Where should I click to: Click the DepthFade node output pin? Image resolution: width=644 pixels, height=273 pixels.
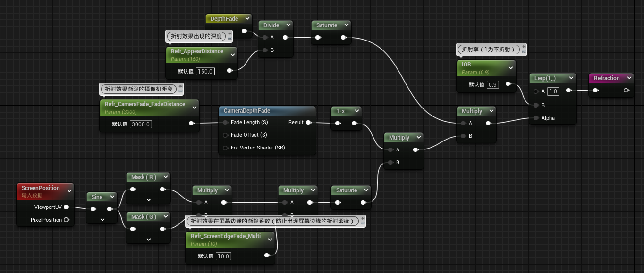244,31
